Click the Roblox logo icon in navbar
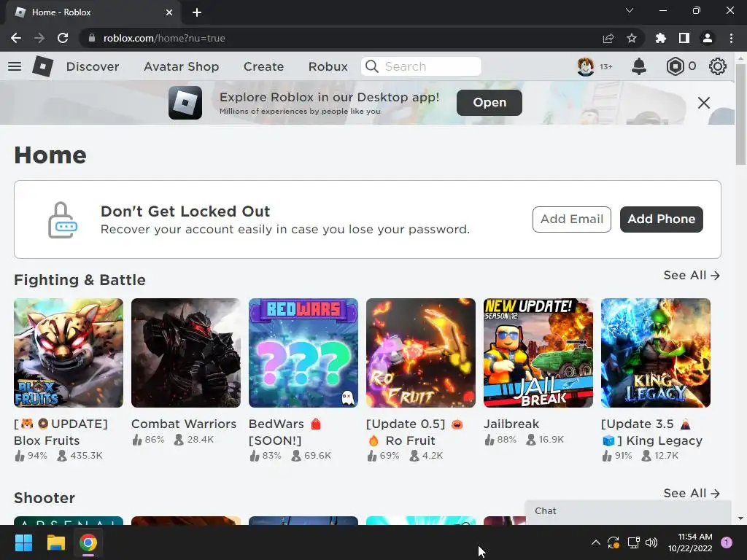747x560 pixels. pyautogui.click(x=43, y=66)
